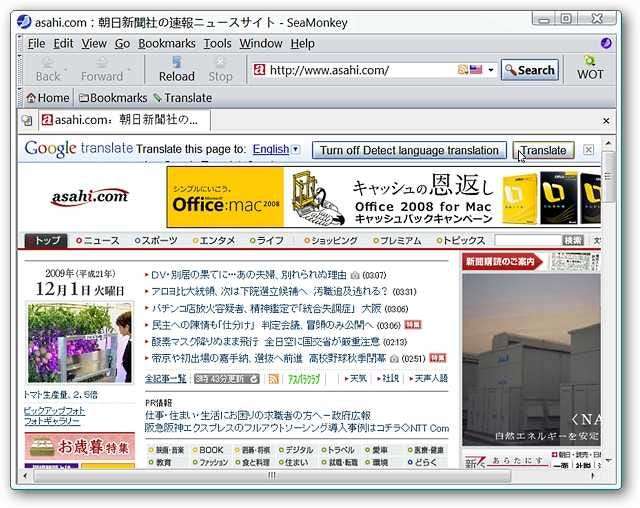
Task: Open the 酸素マスク headline link
Action: click(265, 342)
